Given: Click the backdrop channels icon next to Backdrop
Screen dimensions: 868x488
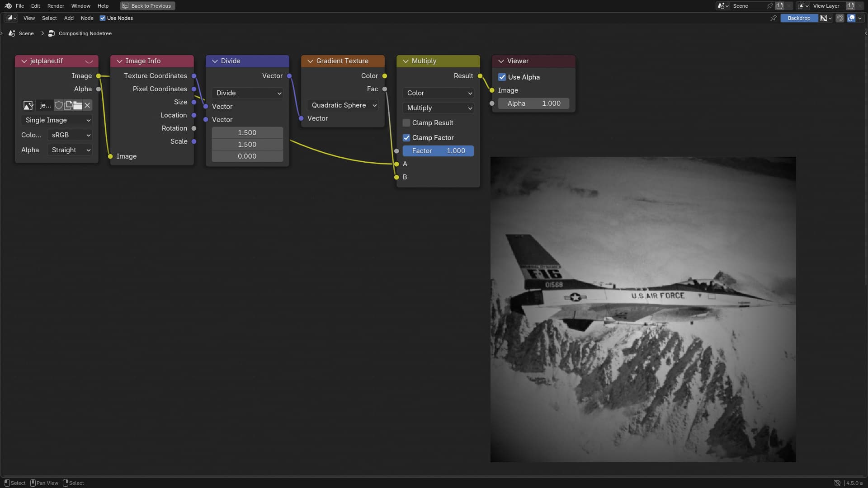Looking at the screenshot, I should point(826,18).
